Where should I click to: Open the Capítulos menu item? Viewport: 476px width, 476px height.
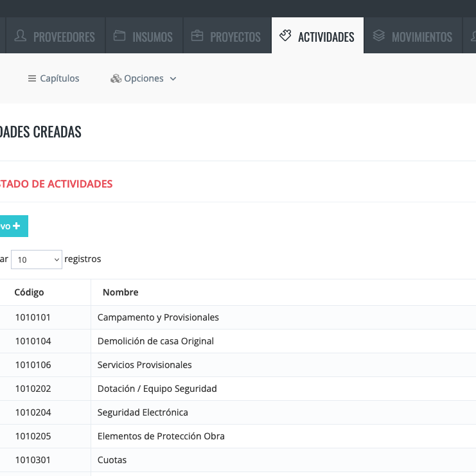(59, 78)
